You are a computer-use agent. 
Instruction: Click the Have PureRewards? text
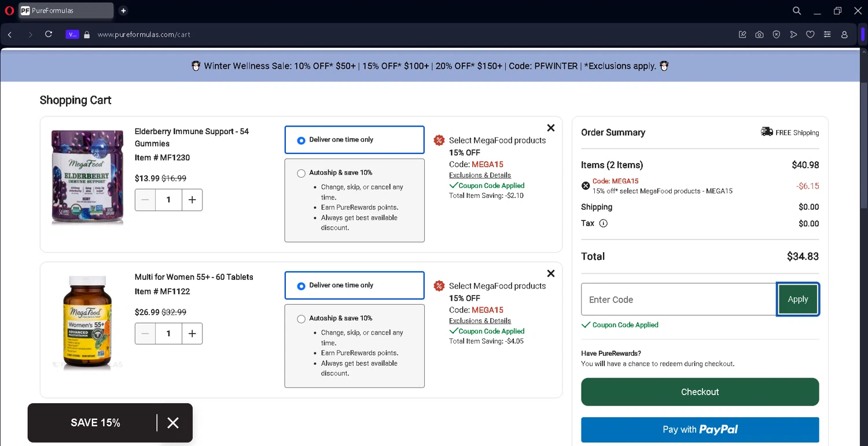click(x=611, y=353)
